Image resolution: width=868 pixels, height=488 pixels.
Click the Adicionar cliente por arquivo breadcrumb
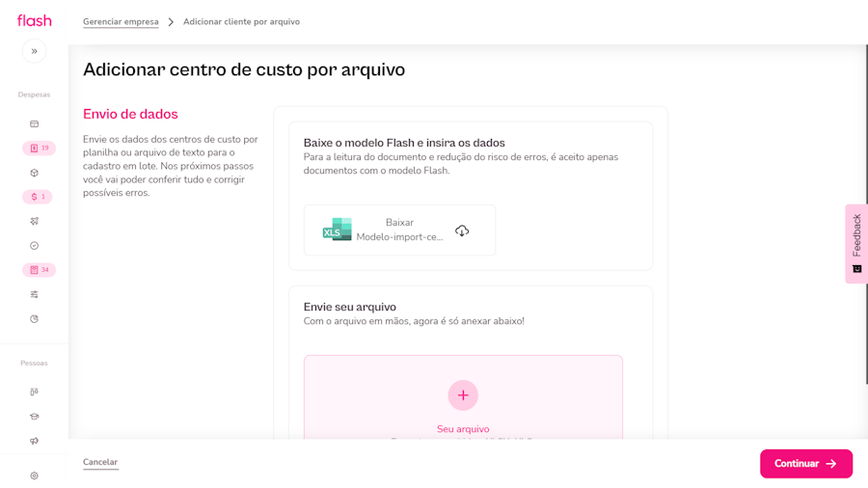coord(241,21)
